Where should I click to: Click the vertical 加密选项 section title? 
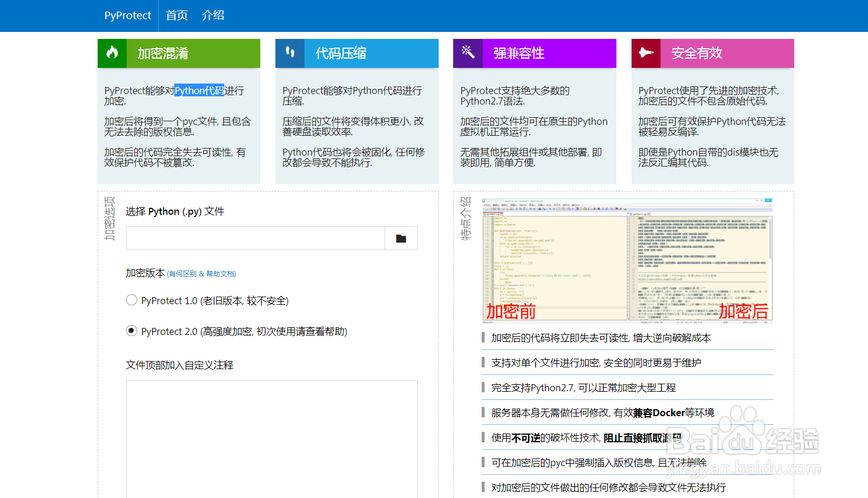pyautogui.click(x=110, y=218)
